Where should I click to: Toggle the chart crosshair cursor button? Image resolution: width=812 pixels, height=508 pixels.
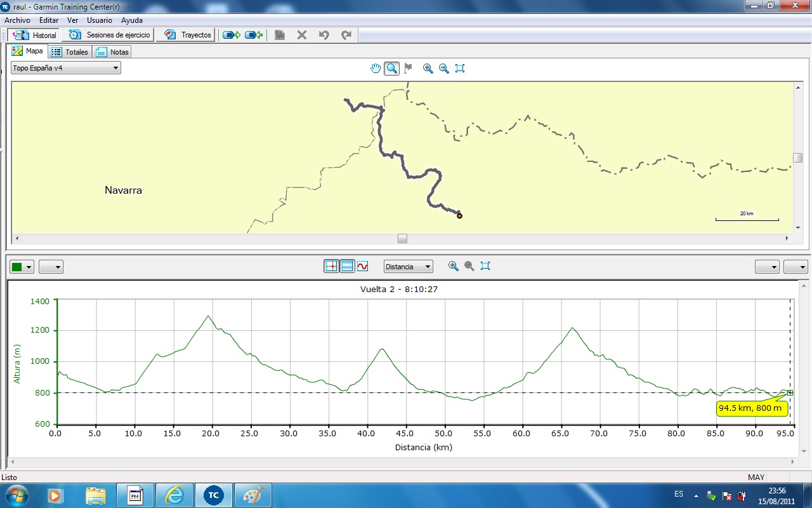pos(331,266)
